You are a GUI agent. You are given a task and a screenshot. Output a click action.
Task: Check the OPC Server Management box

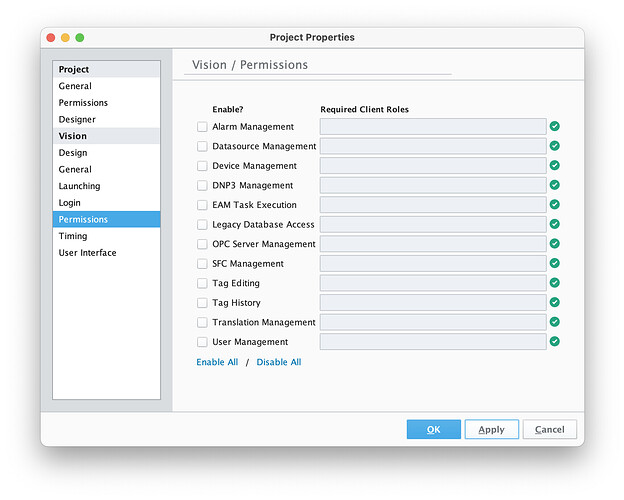[x=203, y=244]
